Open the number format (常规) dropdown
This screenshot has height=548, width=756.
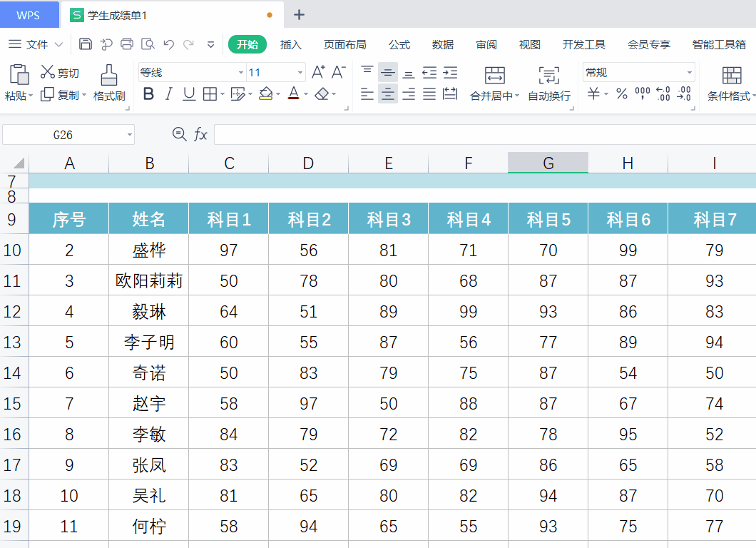(x=688, y=72)
